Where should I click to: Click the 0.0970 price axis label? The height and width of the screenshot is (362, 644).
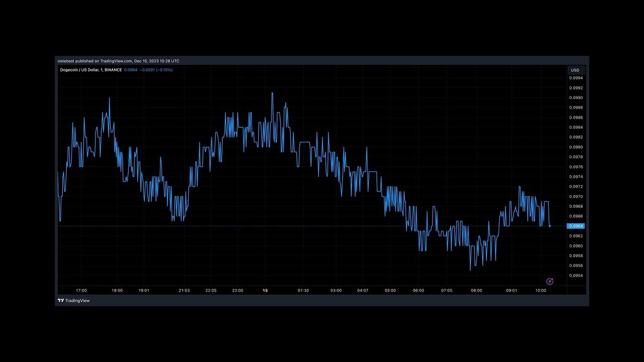pos(576,197)
